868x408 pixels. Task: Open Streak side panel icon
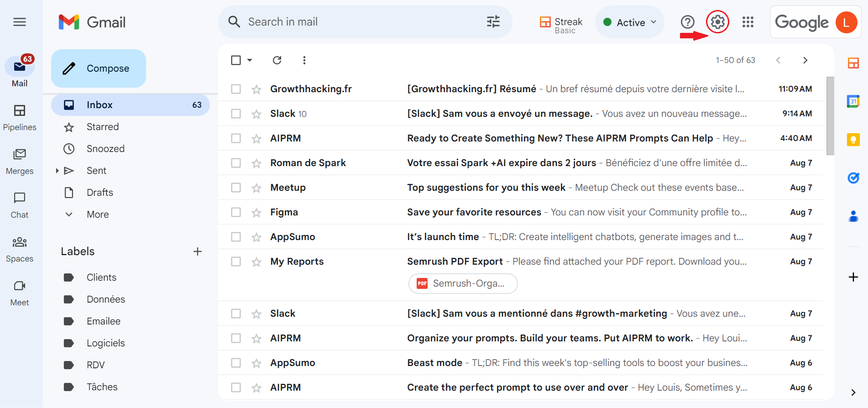(853, 63)
